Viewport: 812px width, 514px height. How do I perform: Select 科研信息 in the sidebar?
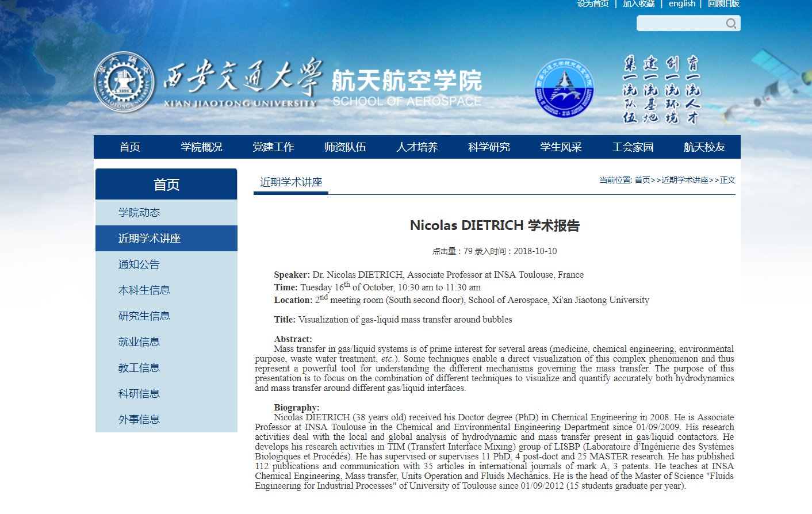point(166,394)
